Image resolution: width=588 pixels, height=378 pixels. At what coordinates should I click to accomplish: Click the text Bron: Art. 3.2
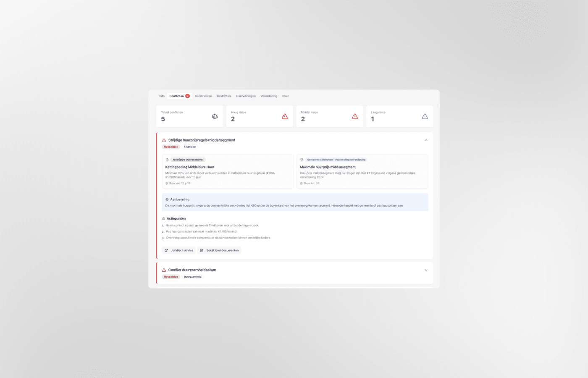pos(312,184)
